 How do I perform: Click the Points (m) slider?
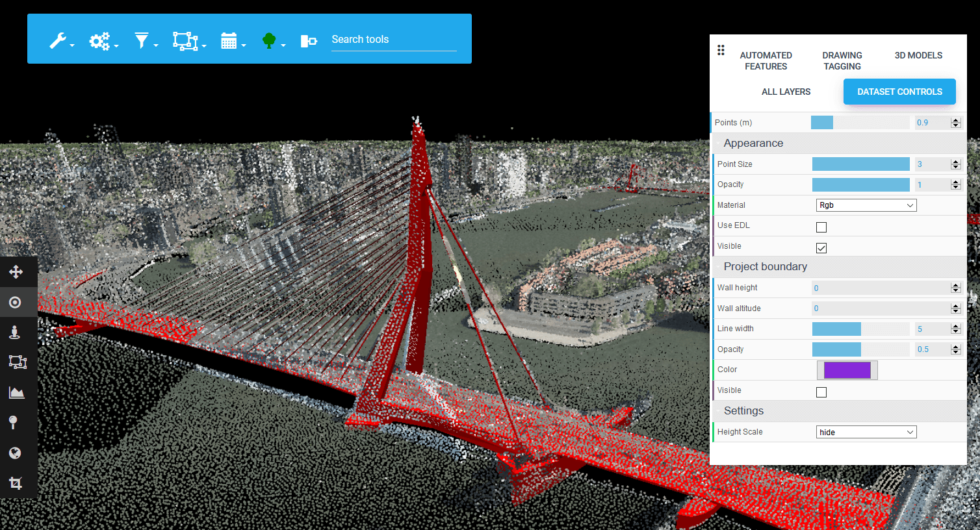click(860, 122)
